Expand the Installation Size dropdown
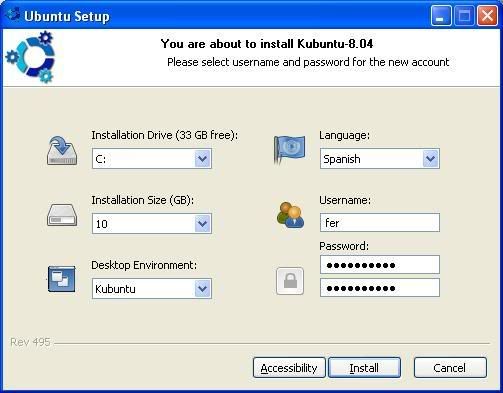503x393 pixels. point(152,223)
